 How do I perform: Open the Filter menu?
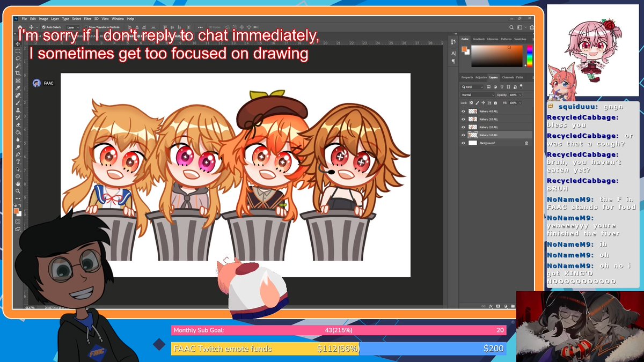tap(87, 19)
